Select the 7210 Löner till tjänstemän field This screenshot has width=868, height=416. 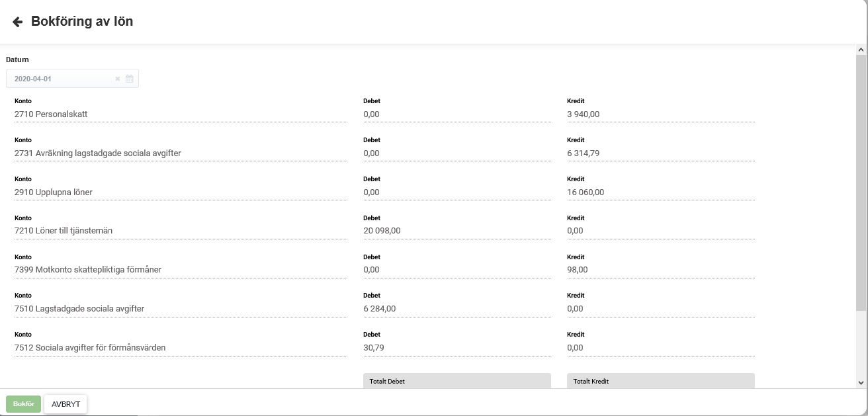(180, 231)
